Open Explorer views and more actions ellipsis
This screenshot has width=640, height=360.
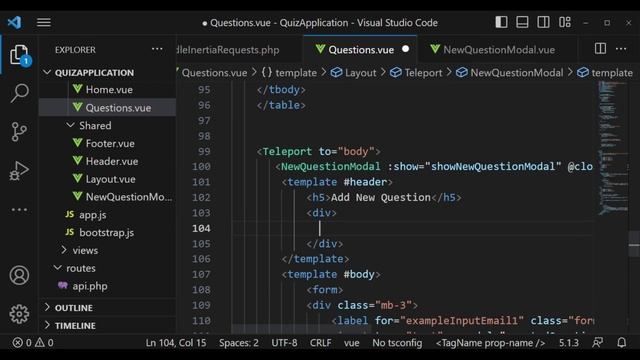pyautogui.click(x=157, y=49)
